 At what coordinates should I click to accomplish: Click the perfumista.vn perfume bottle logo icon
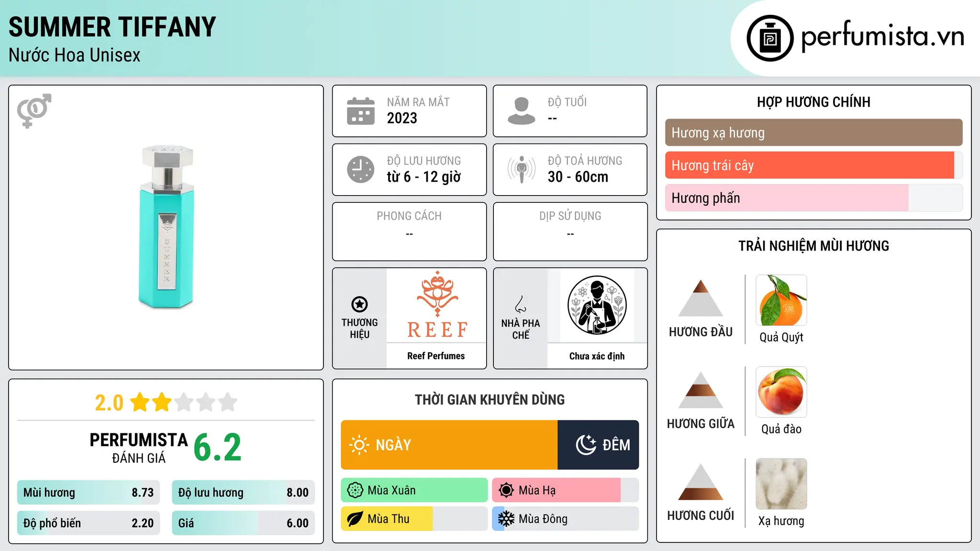(x=770, y=38)
